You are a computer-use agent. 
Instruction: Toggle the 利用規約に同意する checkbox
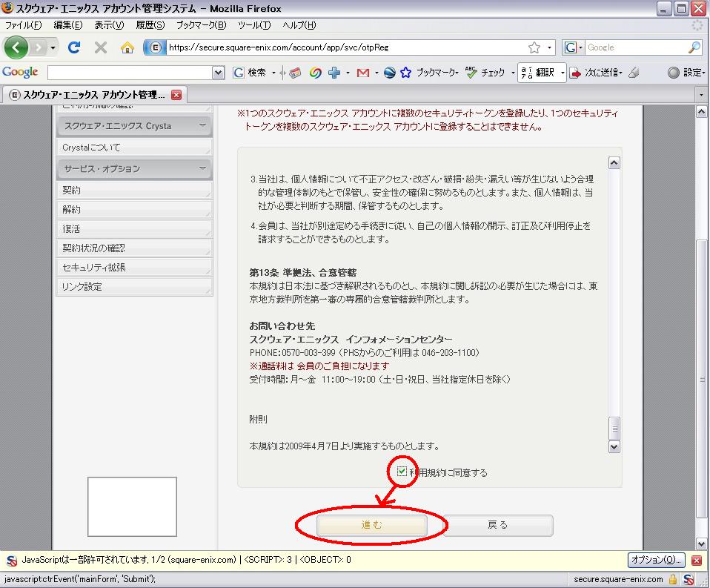(402, 472)
